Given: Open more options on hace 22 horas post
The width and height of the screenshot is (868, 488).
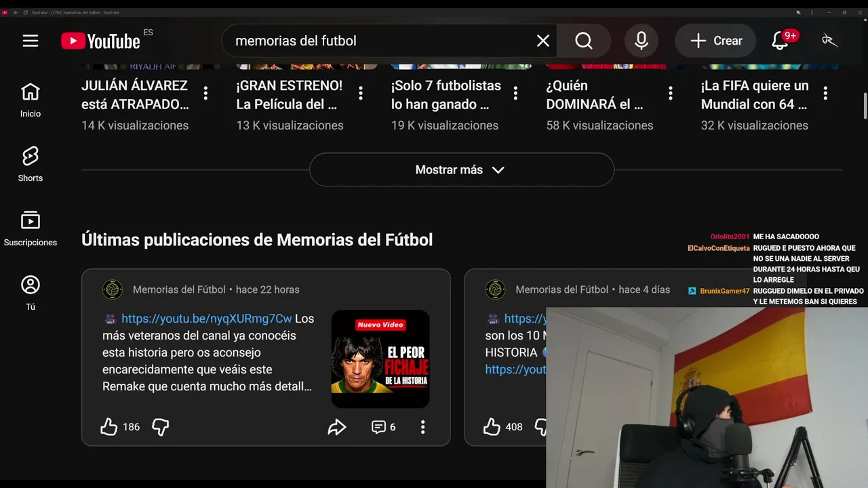Looking at the screenshot, I should [x=422, y=426].
